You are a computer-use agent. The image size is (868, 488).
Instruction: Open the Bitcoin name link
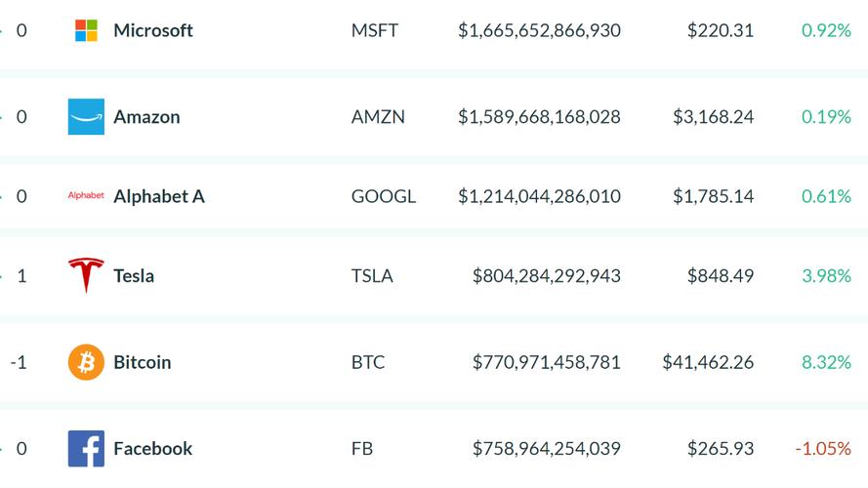(x=143, y=362)
